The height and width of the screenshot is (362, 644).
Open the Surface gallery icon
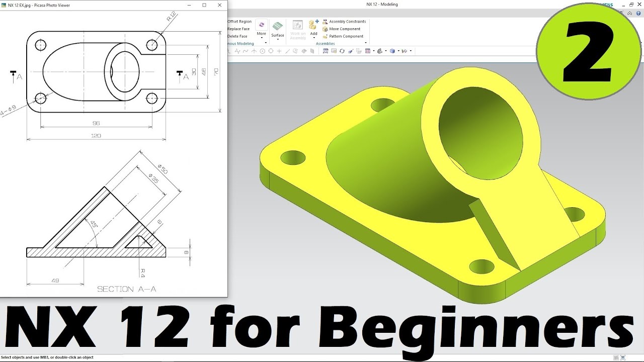click(x=278, y=27)
